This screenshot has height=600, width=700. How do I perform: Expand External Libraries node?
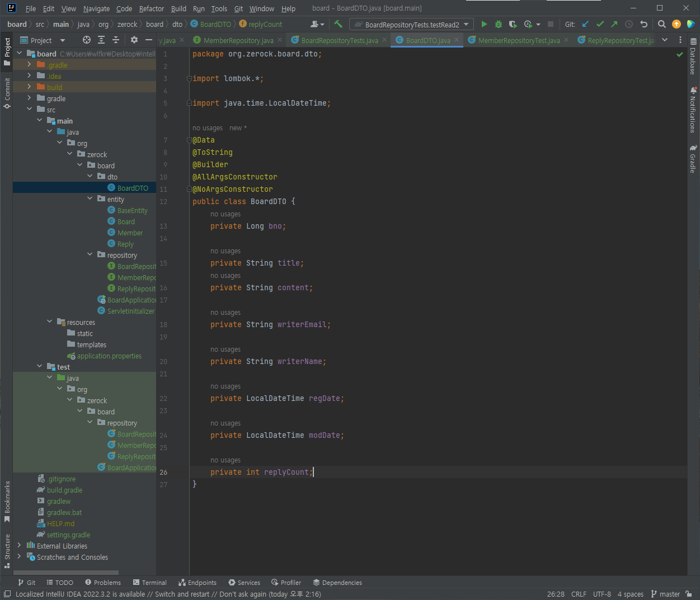19,546
